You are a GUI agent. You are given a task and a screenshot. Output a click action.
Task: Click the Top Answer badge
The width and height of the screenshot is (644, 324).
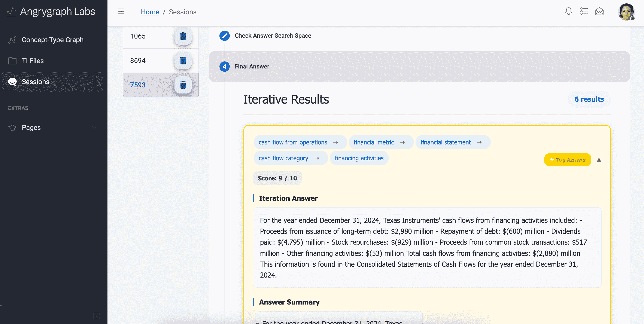(567, 160)
